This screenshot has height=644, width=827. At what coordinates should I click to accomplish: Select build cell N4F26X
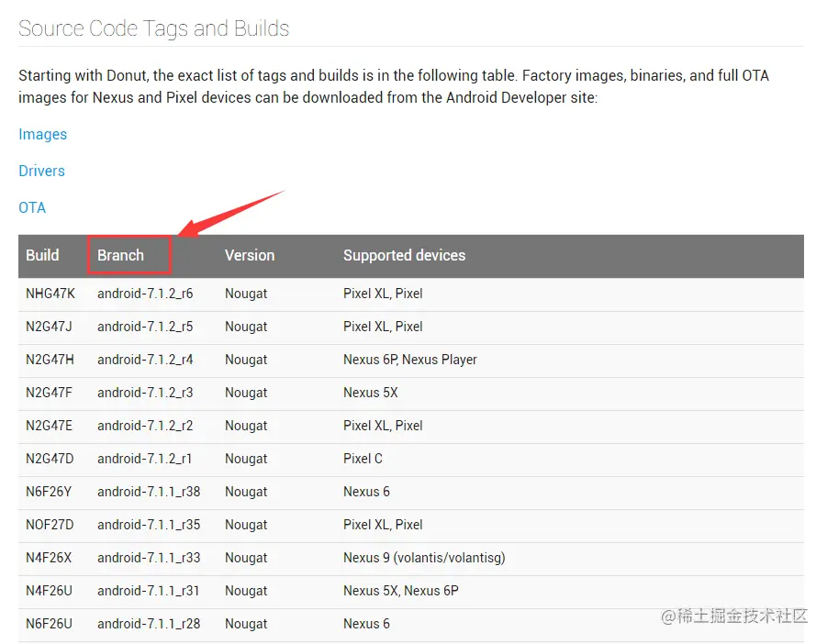click(x=49, y=558)
